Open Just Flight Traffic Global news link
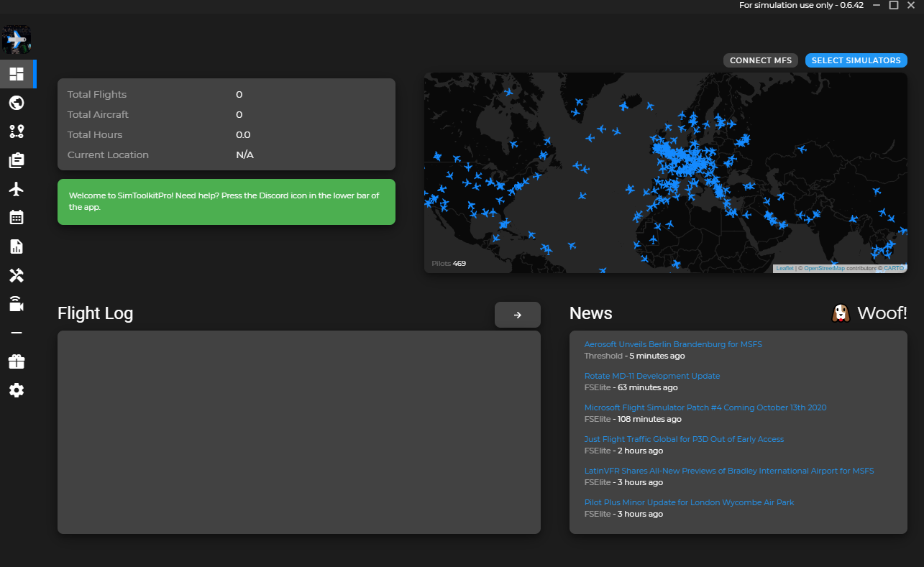924x567 pixels. pos(684,439)
